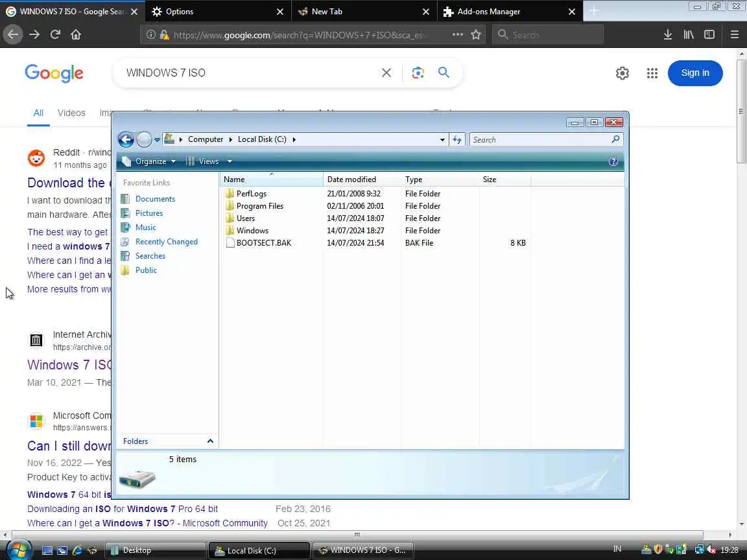Expand the Local Disk (C:) breadcrumb arrow

coord(294,139)
